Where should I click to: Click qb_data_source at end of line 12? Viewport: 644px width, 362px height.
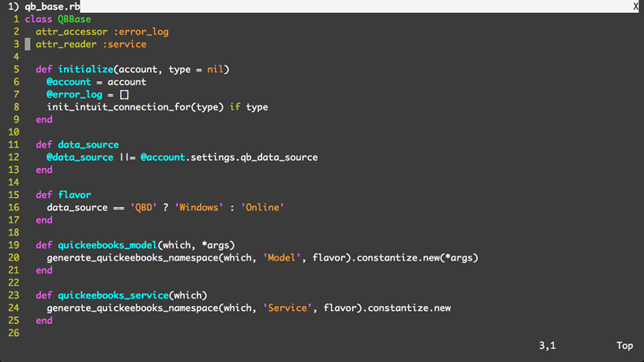tap(279, 157)
